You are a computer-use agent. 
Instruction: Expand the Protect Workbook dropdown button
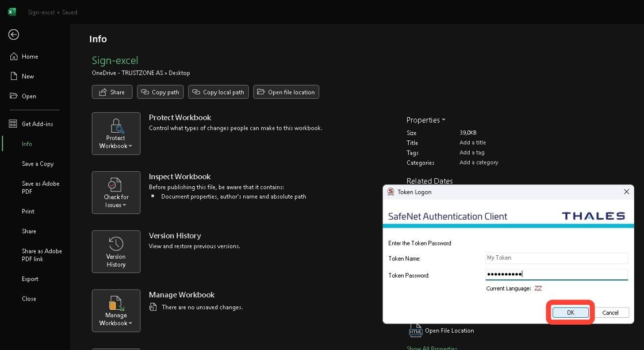116,133
